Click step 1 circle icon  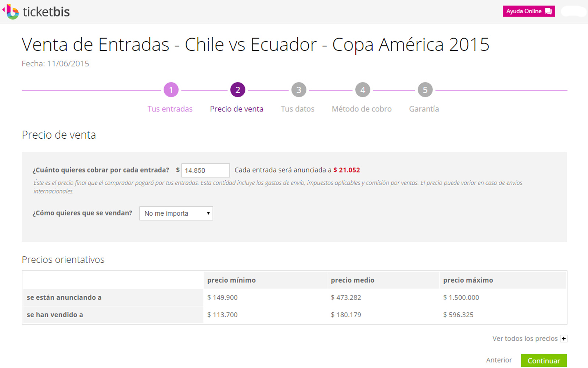pos(171,90)
